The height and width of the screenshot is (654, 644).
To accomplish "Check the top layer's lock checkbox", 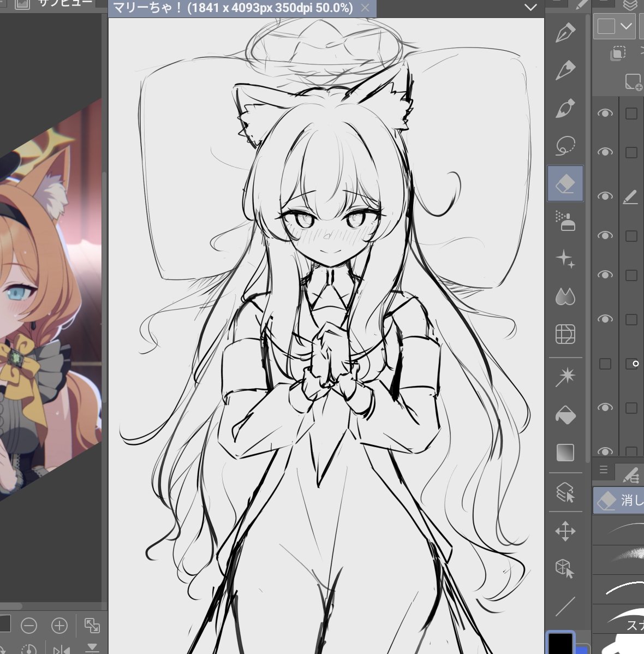I will click(631, 114).
